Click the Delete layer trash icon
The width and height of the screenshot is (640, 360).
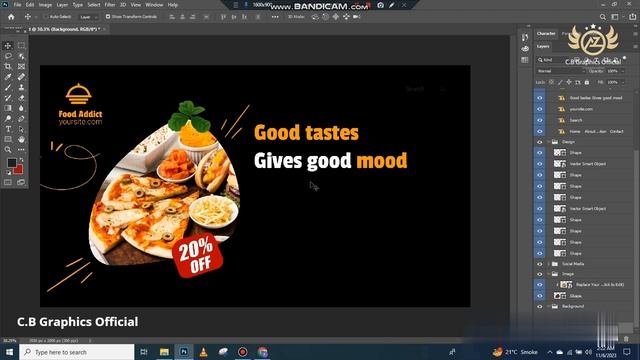click(x=626, y=339)
